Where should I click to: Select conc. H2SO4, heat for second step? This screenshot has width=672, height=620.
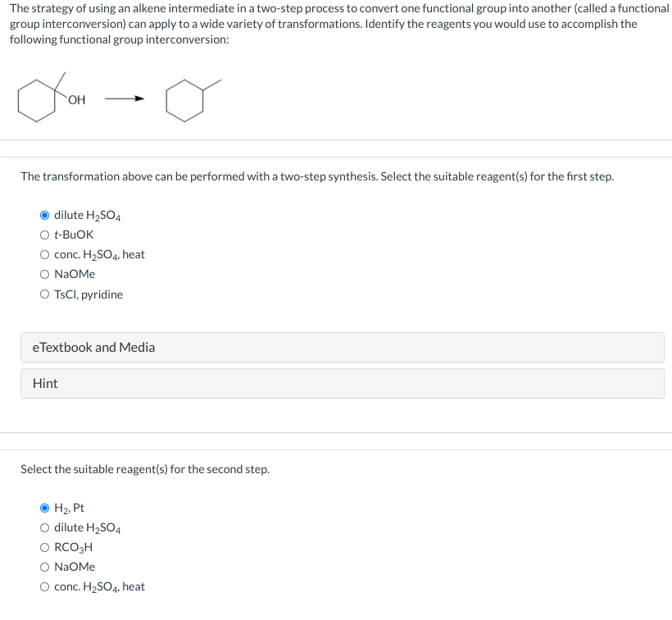[44, 587]
